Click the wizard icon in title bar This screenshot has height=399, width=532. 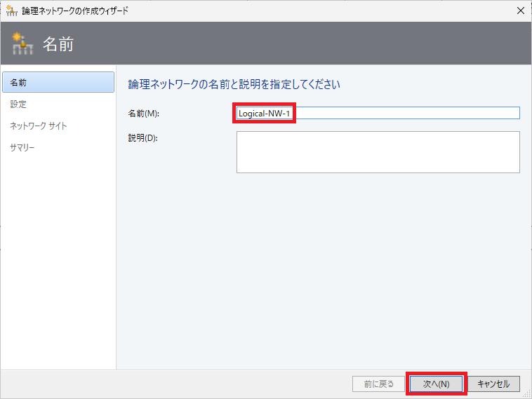11,11
